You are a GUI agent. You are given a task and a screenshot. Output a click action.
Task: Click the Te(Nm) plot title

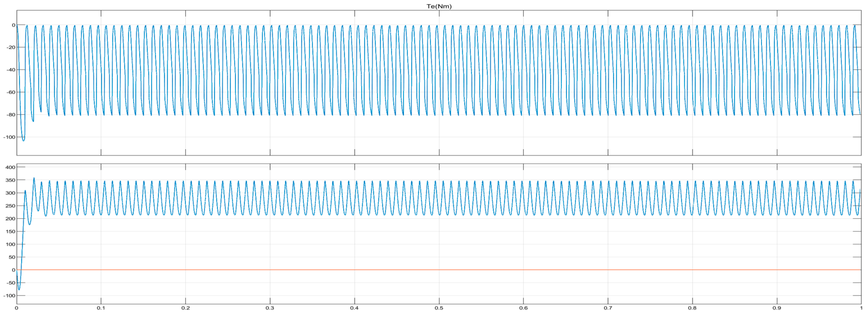[x=439, y=6]
